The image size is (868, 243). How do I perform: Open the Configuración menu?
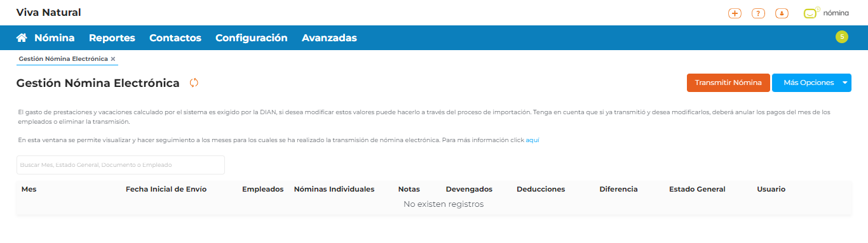(252, 38)
